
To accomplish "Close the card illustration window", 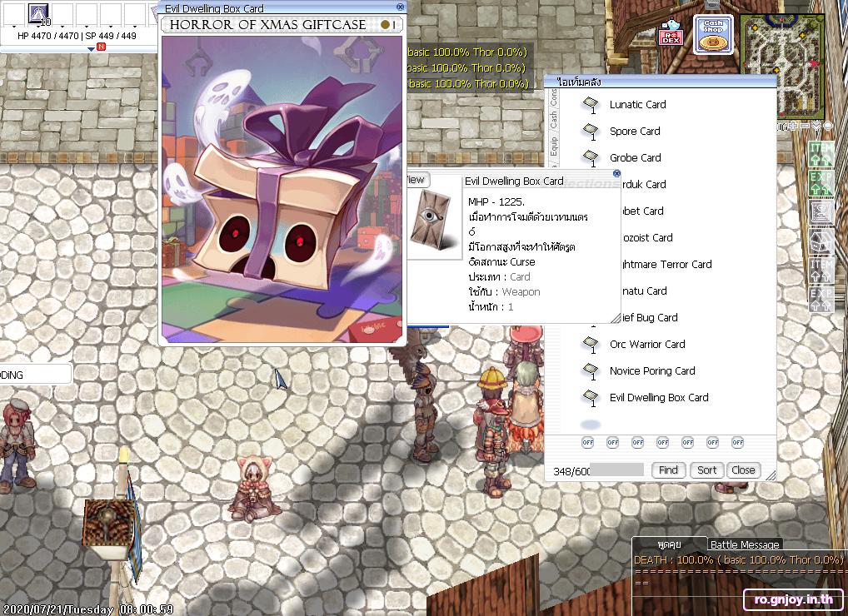I will (x=400, y=7).
